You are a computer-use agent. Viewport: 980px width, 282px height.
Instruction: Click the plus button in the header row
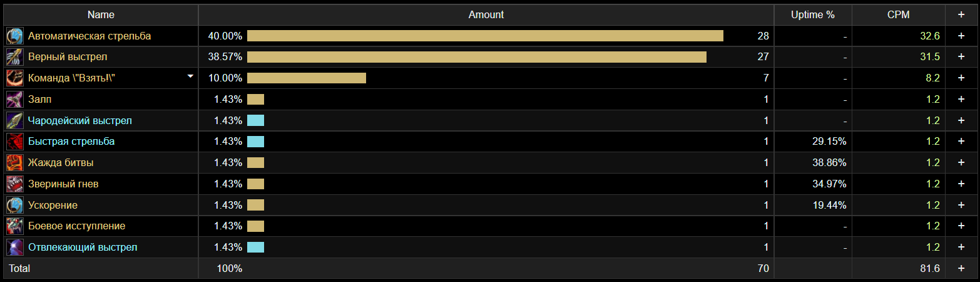click(961, 14)
